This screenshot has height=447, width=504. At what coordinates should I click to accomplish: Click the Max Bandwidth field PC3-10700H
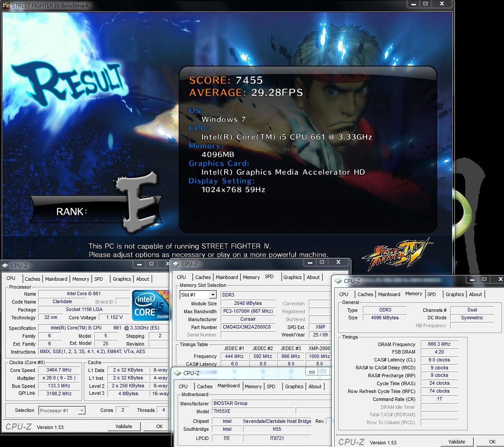(248, 311)
